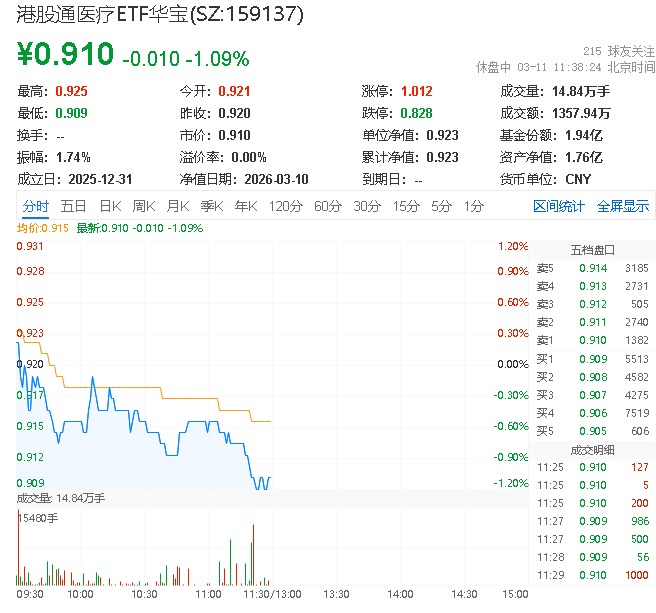Image resolution: width=656 pixels, height=613 pixels.
Task: Switch to 周K weekly chart
Action: click(143, 206)
